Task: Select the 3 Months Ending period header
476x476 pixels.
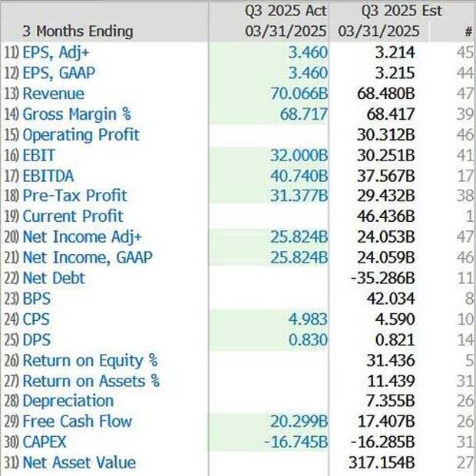Action: [x=77, y=31]
